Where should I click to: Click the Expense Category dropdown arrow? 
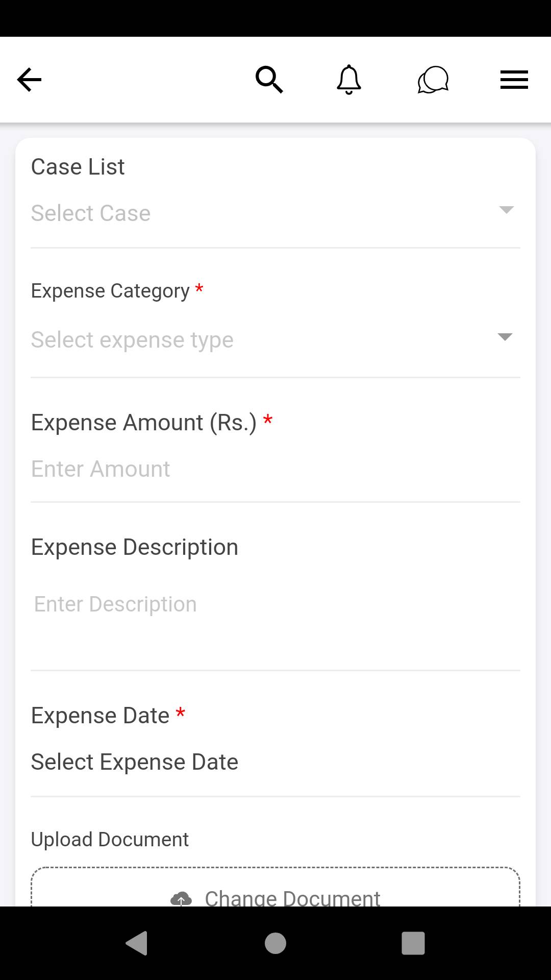tap(505, 337)
